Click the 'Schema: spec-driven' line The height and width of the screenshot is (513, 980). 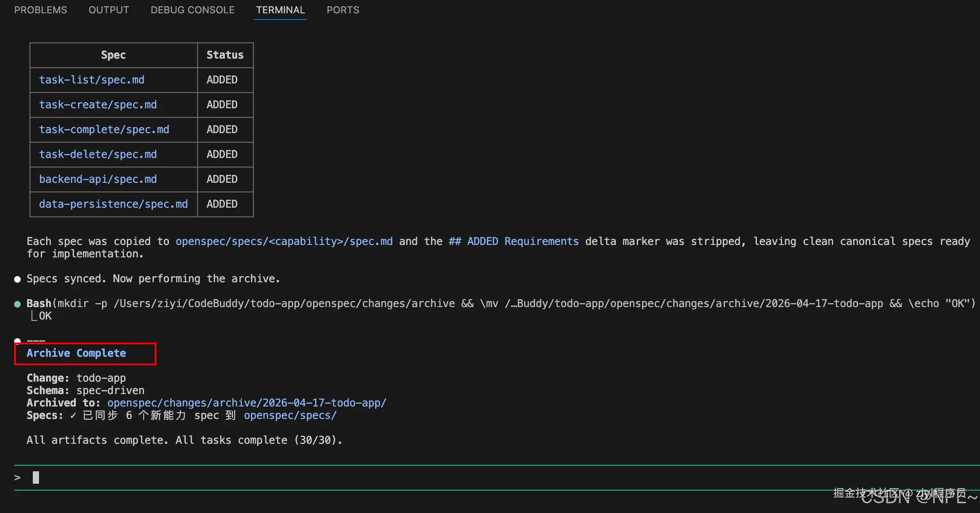[x=86, y=391]
